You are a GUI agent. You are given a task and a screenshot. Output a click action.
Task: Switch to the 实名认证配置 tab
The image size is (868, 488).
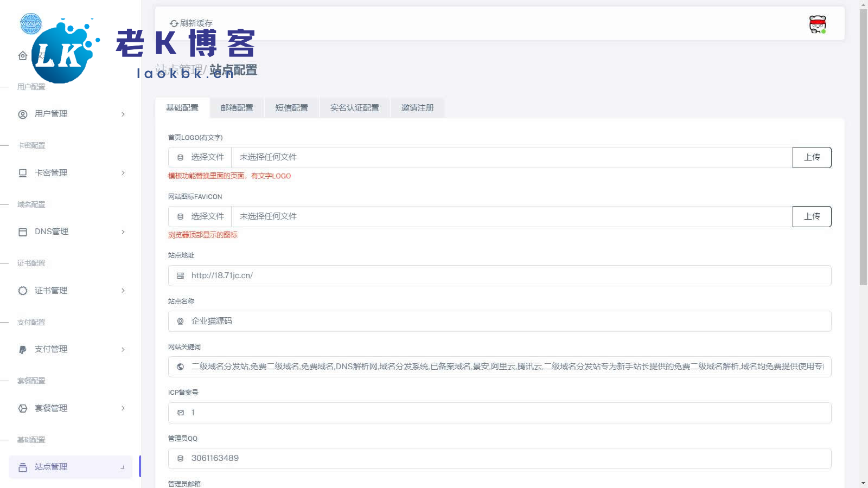tap(354, 108)
